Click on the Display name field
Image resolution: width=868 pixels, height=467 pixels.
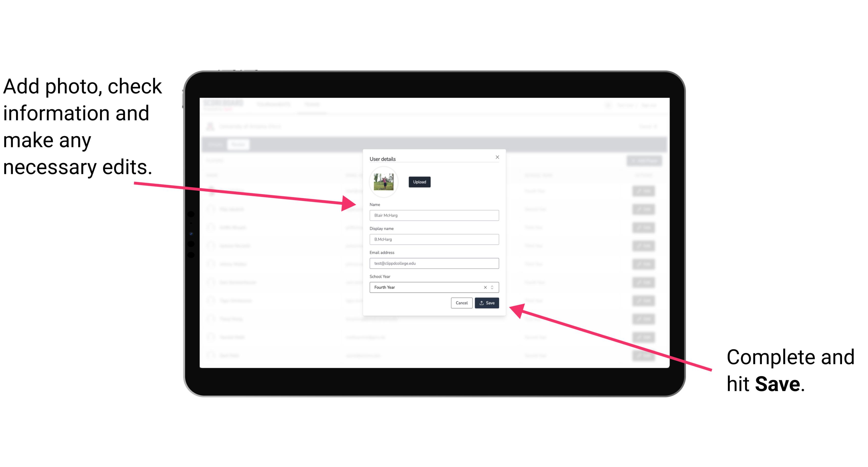(x=434, y=240)
